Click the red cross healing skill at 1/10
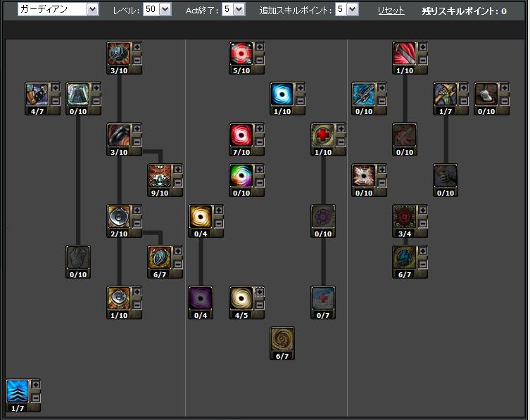 323,135
